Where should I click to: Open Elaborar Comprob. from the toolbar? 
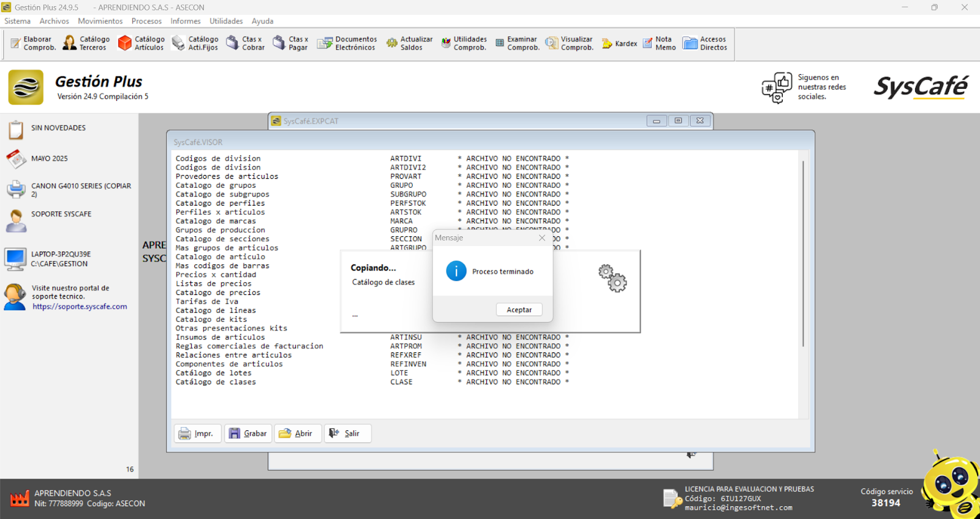click(x=33, y=43)
